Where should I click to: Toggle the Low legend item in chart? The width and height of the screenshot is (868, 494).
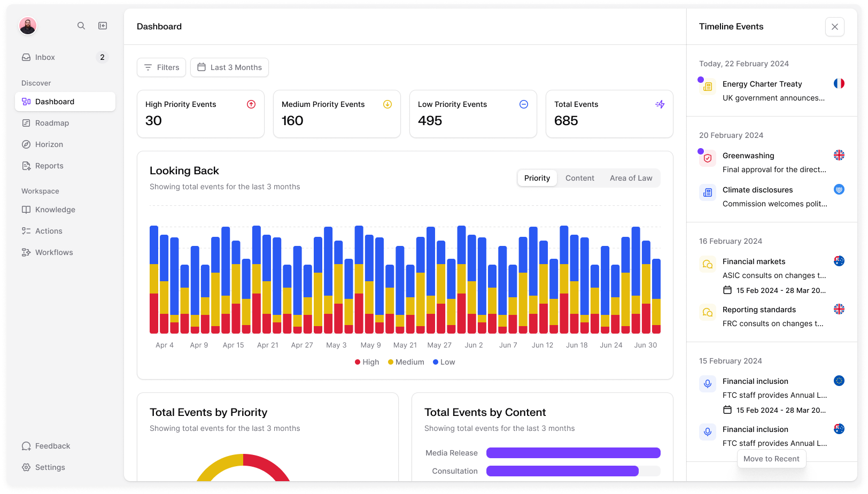[444, 362]
